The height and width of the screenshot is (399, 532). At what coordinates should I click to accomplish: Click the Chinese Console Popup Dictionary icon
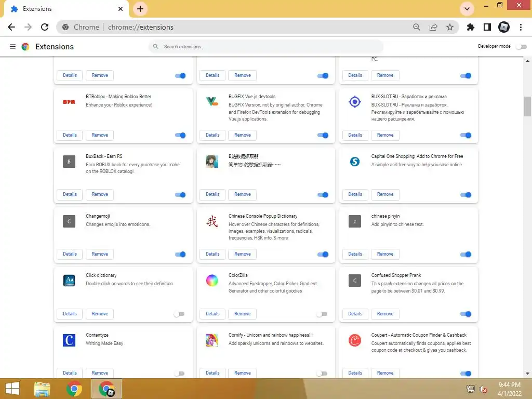(212, 221)
